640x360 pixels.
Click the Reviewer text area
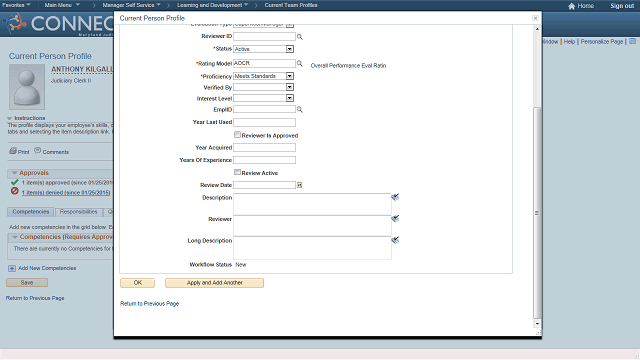(312, 226)
